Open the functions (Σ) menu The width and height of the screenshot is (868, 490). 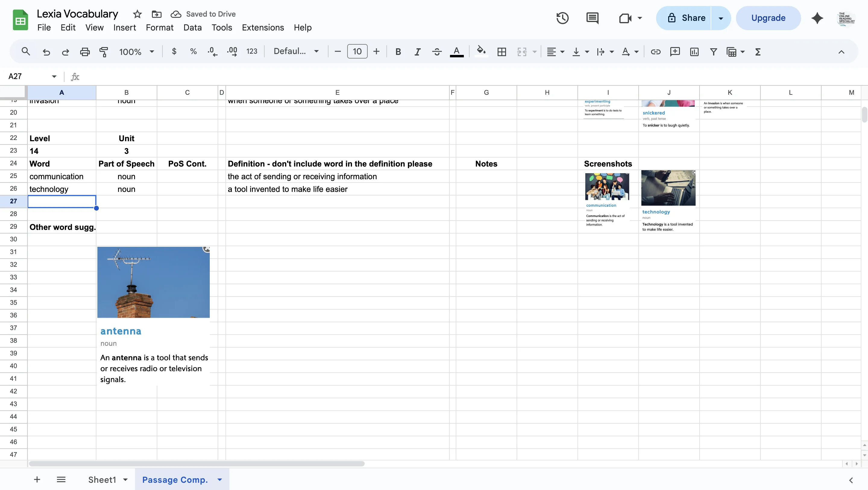click(757, 51)
